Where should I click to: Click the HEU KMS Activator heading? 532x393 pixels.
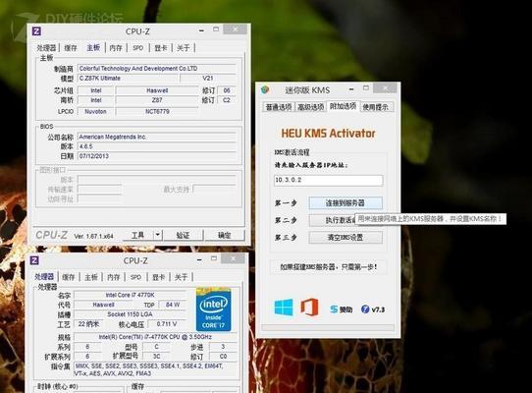(x=328, y=134)
